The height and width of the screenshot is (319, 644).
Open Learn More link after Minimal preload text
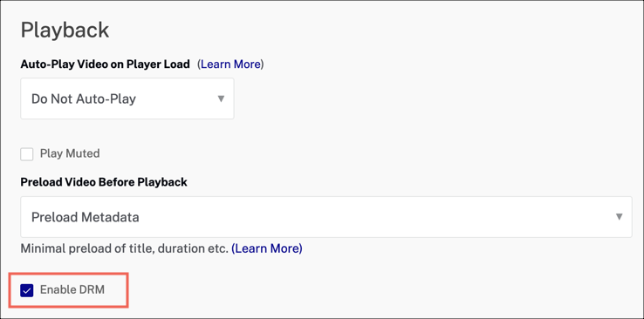coord(267,248)
